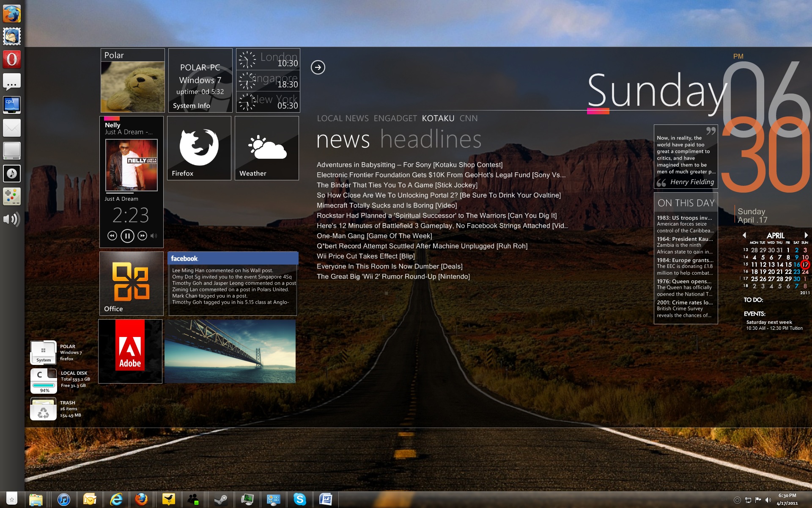Select the KOTAKU feed tab

click(x=438, y=119)
